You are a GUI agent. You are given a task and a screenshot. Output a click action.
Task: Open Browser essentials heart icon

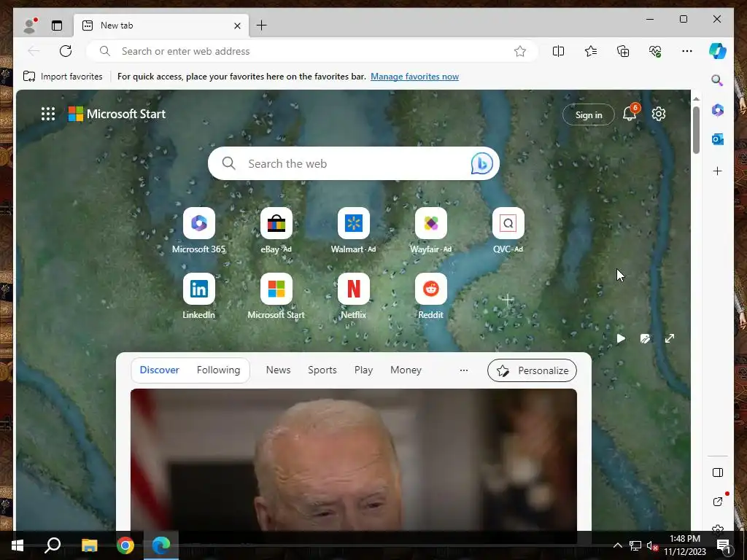(655, 51)
